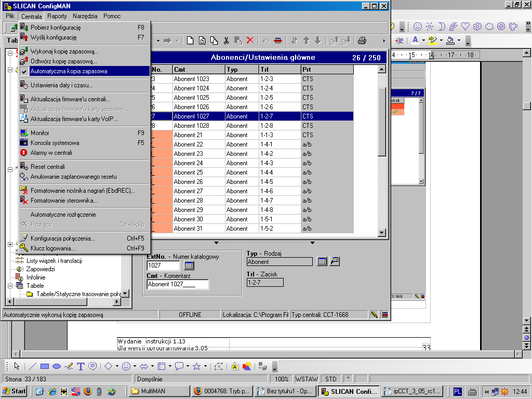Screen dimensions: 532x399
Task: Open the Raporty menu
Action: point(57,16)
